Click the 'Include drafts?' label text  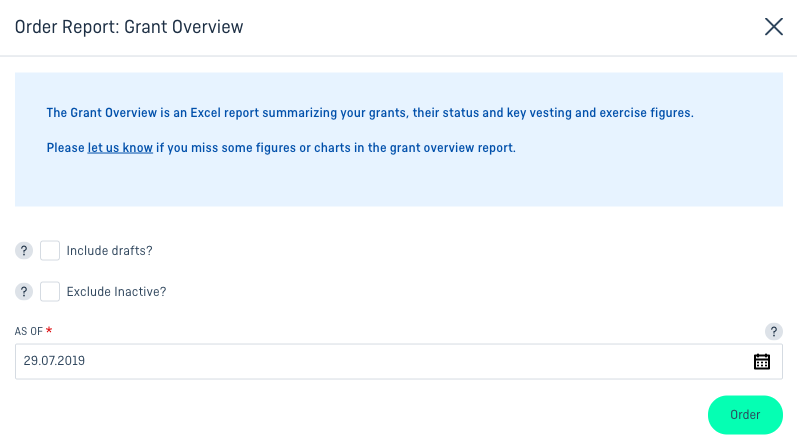point(109,250)
